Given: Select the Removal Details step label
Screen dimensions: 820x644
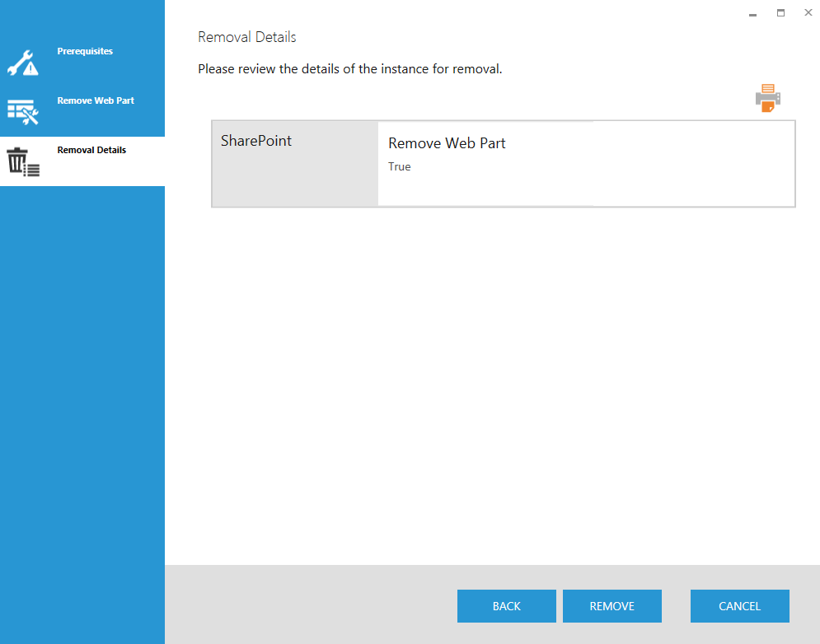Looking at the screenshot, I should (x=91, y=150).
